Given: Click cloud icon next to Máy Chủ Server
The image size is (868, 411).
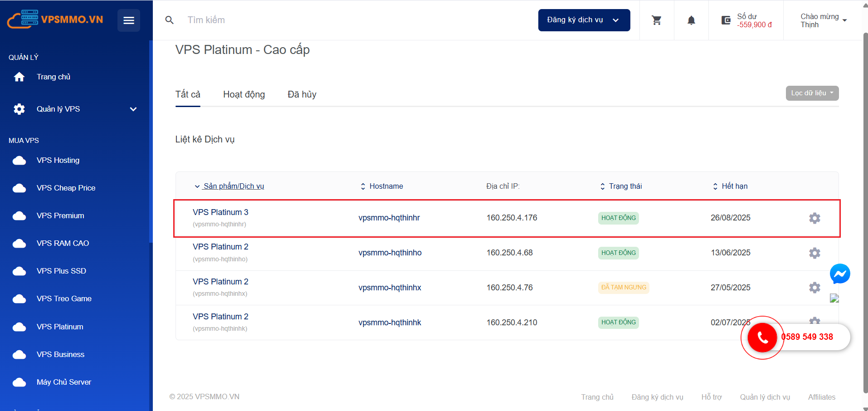Looking at the screenshot, I should click(x=19, y=382).
